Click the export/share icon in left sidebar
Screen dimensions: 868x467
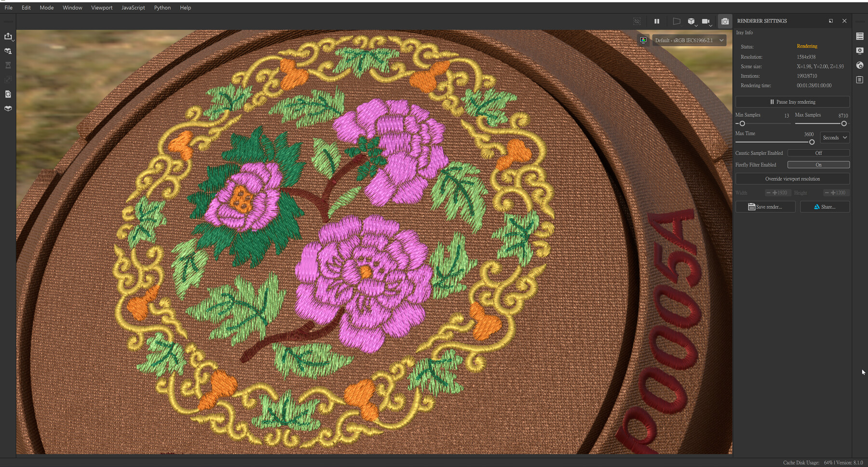pos(8,36)
